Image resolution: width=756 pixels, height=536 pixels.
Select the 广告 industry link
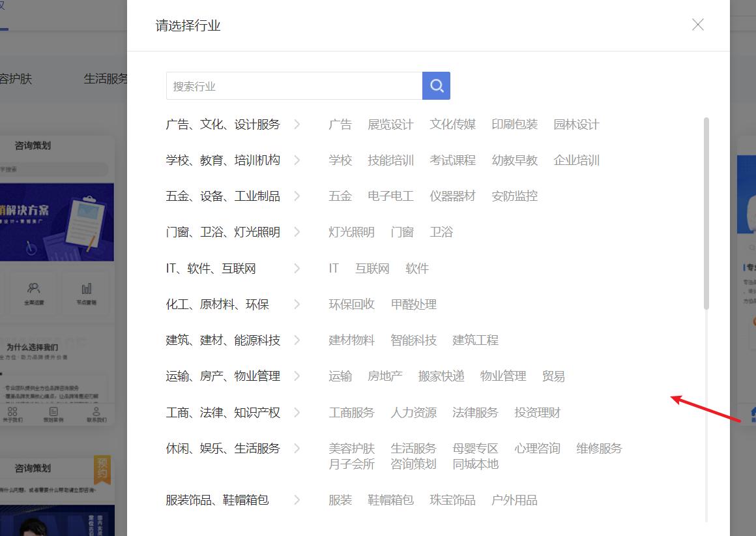[x=340, y=124]
